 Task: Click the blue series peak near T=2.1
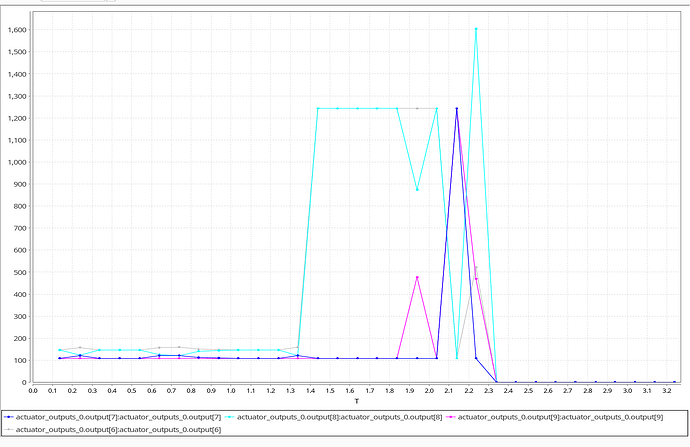pyautogui.click(x=456, y=109)
